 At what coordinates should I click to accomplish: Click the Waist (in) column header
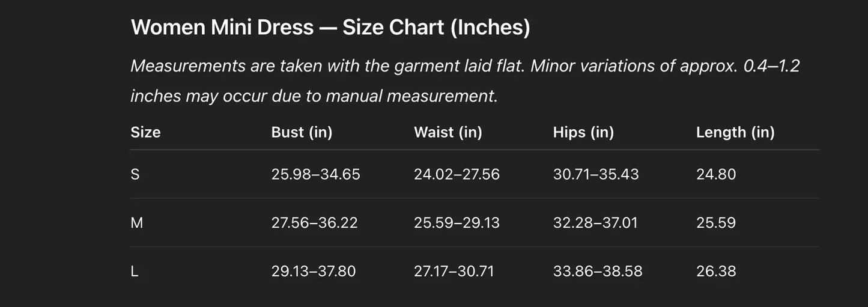(x=448, y=132)
